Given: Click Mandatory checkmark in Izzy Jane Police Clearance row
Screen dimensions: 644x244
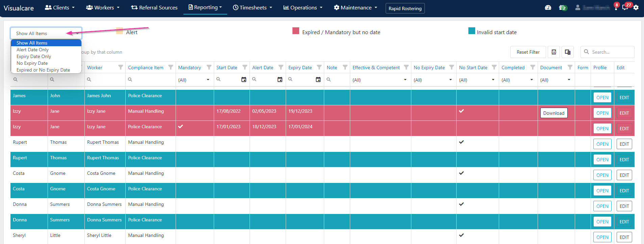Looking at the screenshot, I should [181, 127].
